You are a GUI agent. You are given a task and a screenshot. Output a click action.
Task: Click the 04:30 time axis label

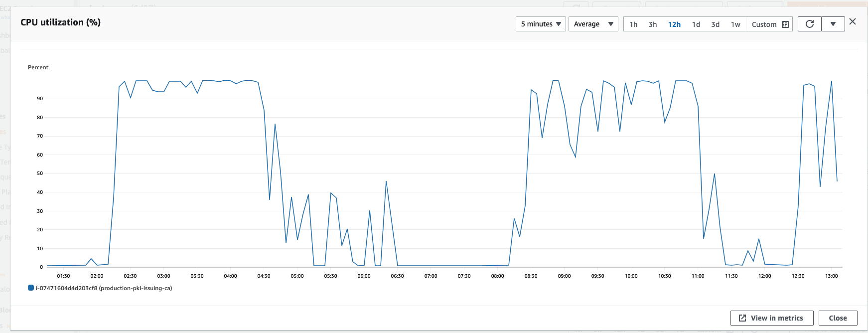[264, 276]
